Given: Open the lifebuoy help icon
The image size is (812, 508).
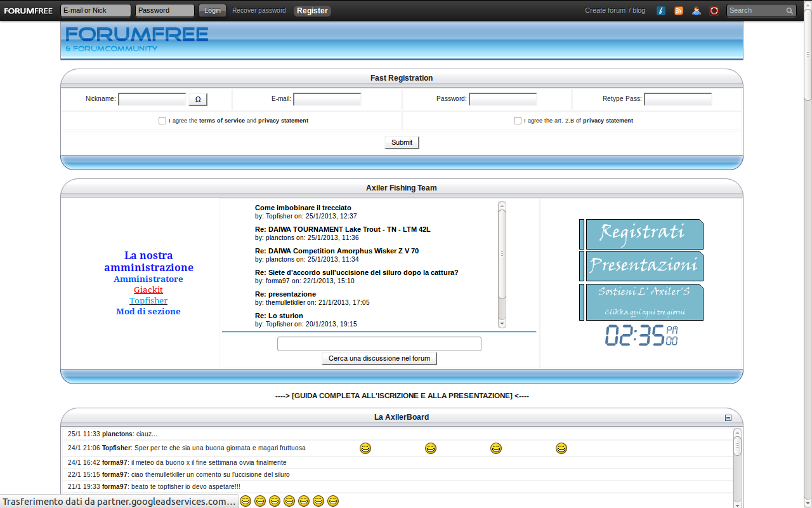Looking at the screenshot, I should [714, 11].
